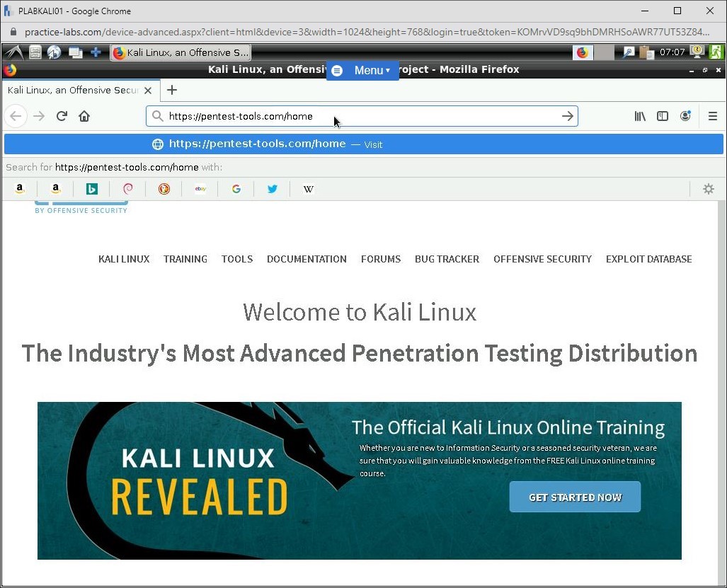727x588 pixels.
Task: Search using the Google icon
Action: tap(236, 189)
